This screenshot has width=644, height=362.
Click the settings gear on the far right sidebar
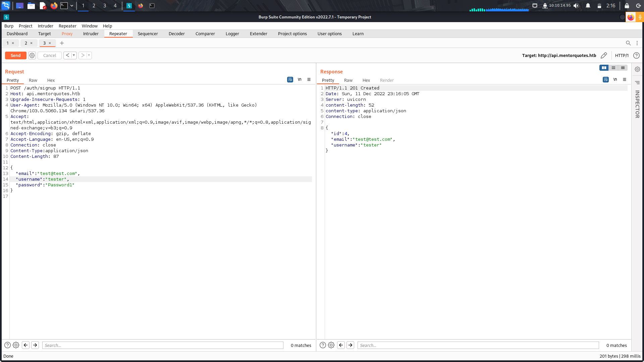[x=637, y=69]
